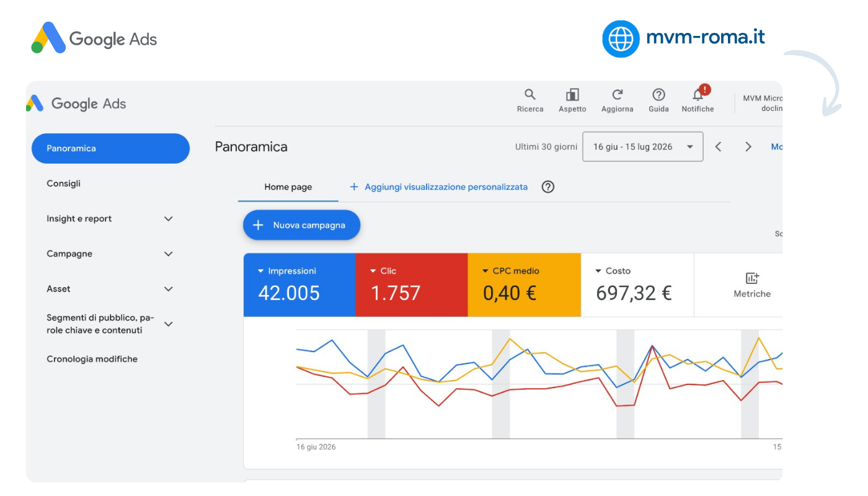Open the Ricerca search tool
The image size is (868, 496).
tap(530, 100)
